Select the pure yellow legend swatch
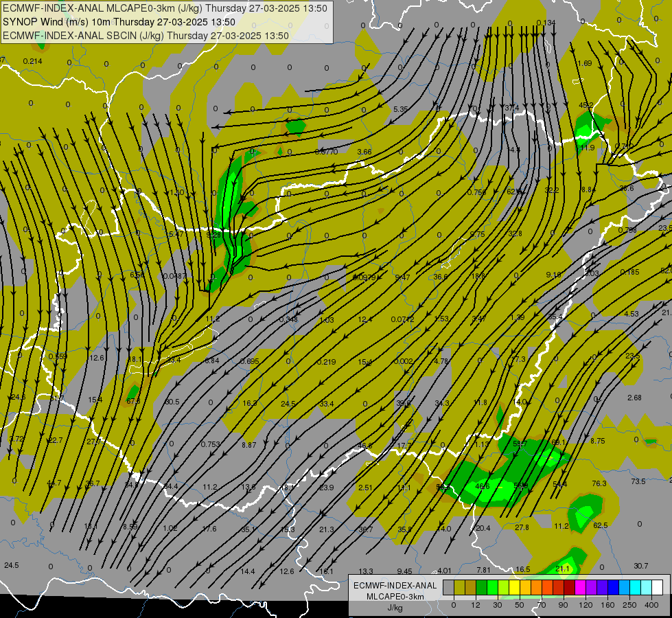672x618 pixels. pos(514,587)
